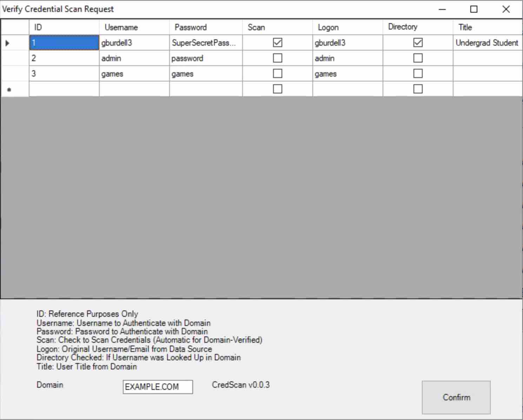Select the Logon column header
Image resolution: width=523 pixels, height=420 pixels.
pyautogui.click(x=347, y=27)
